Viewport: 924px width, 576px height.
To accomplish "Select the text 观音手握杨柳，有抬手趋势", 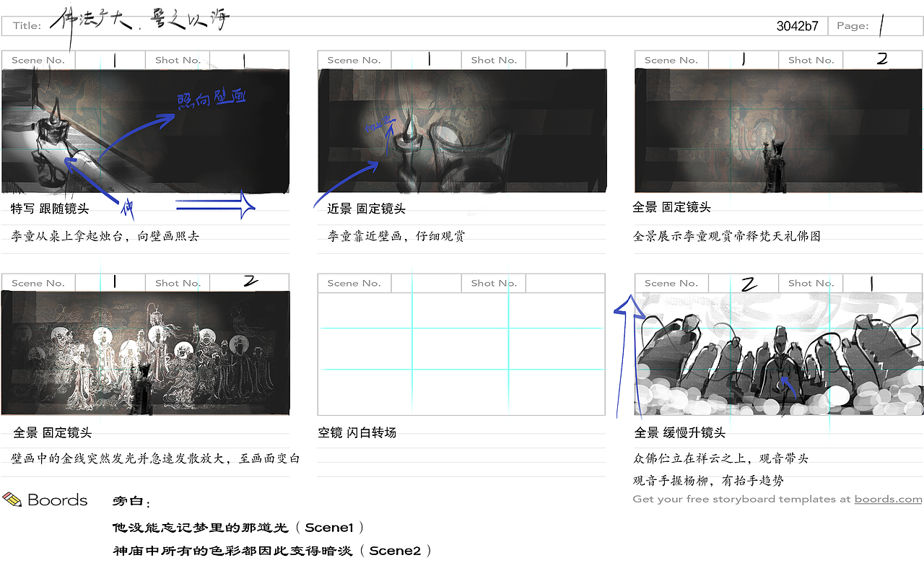I will pos(708,481).
